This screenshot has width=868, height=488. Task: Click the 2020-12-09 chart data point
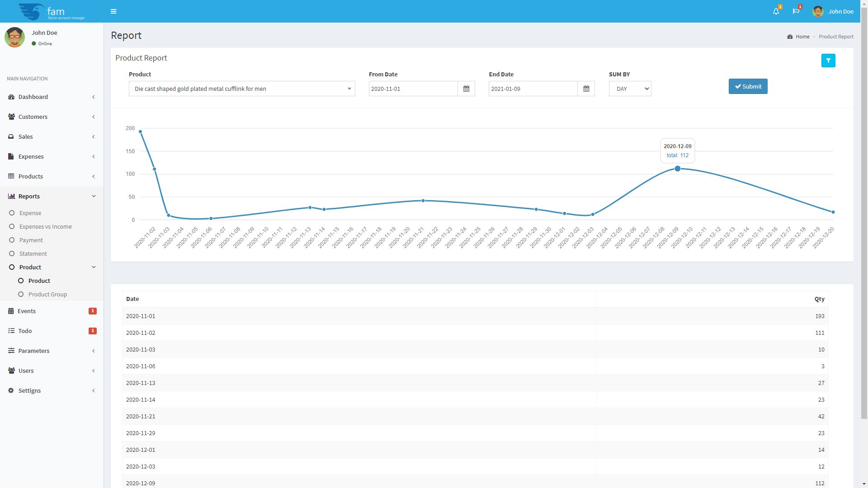coord(677,169)
